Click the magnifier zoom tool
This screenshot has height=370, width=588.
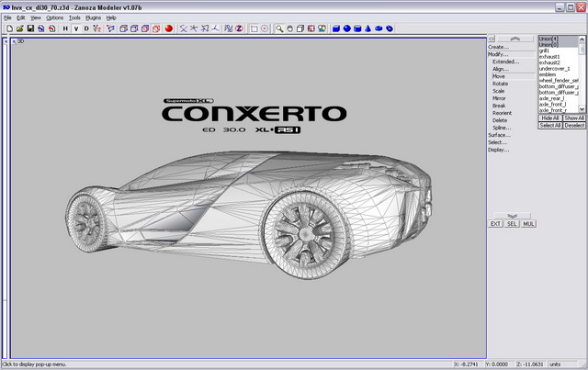click(280, 28)
